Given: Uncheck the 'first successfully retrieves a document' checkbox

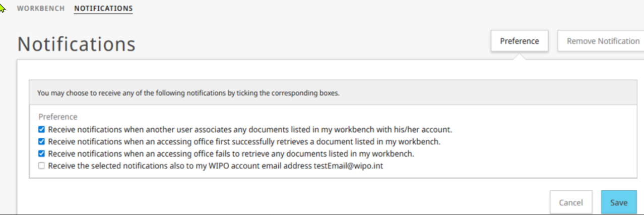Looking at the screenshot, I should [x=42, y=141].
